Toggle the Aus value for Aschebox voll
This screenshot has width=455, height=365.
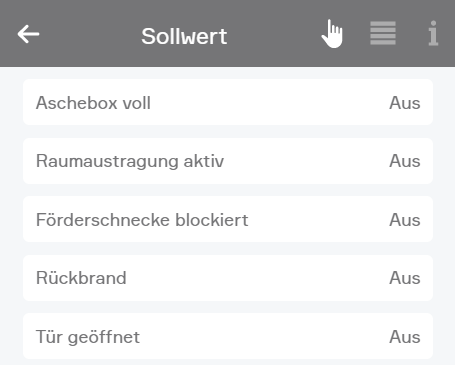click(405, 103)
